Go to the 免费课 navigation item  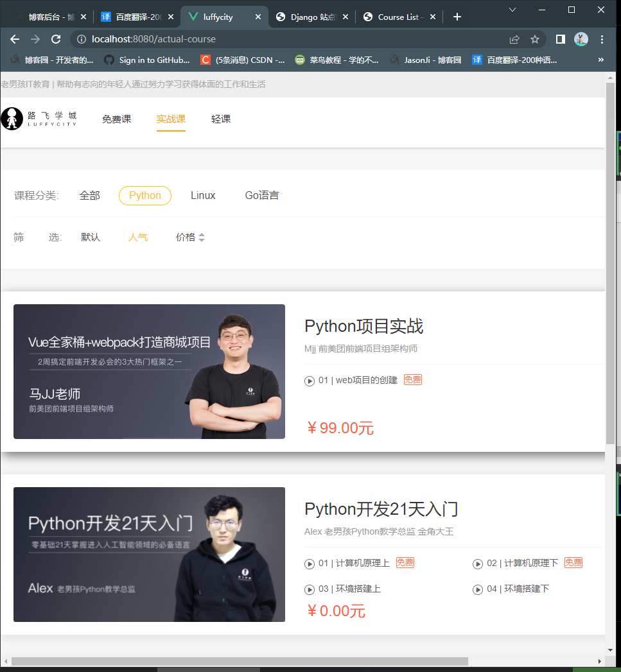[x=117, y=119]
